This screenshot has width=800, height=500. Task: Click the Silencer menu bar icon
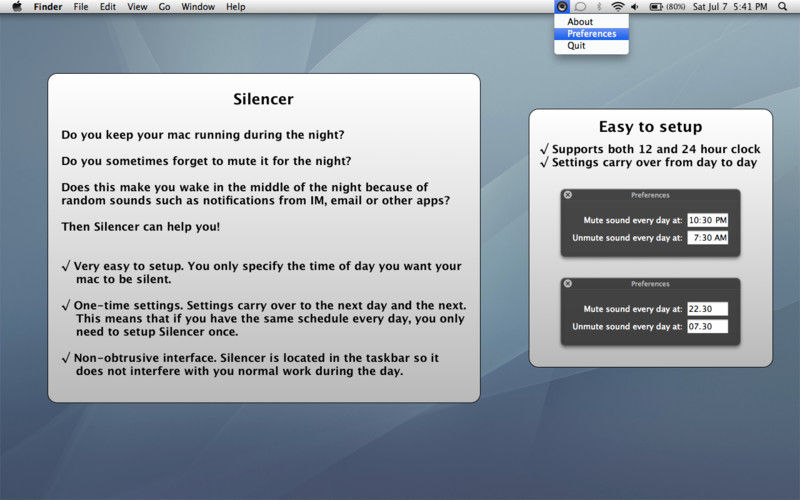pos(562,7)
